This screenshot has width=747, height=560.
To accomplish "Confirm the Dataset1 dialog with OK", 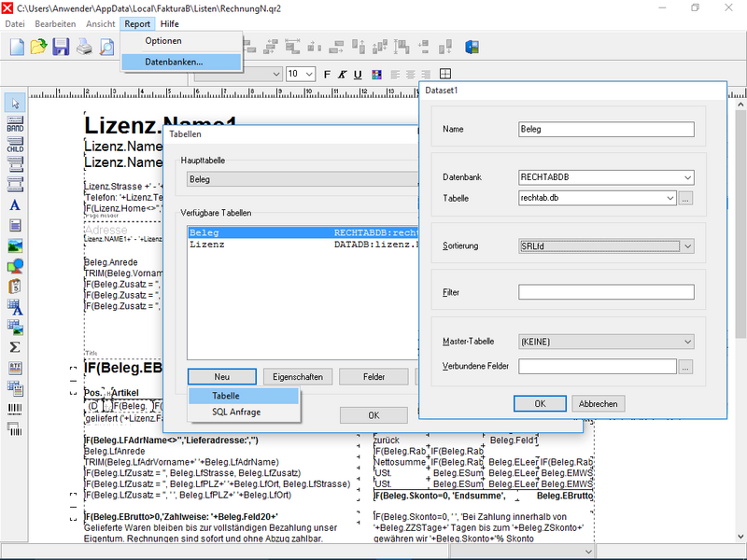I will pyautogui.click(x=540, y=404).
